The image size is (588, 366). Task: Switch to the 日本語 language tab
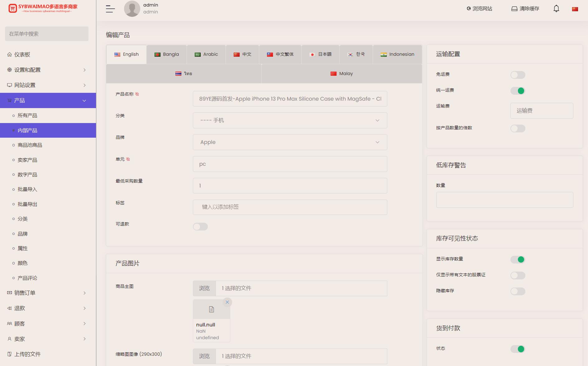point(321,55)
